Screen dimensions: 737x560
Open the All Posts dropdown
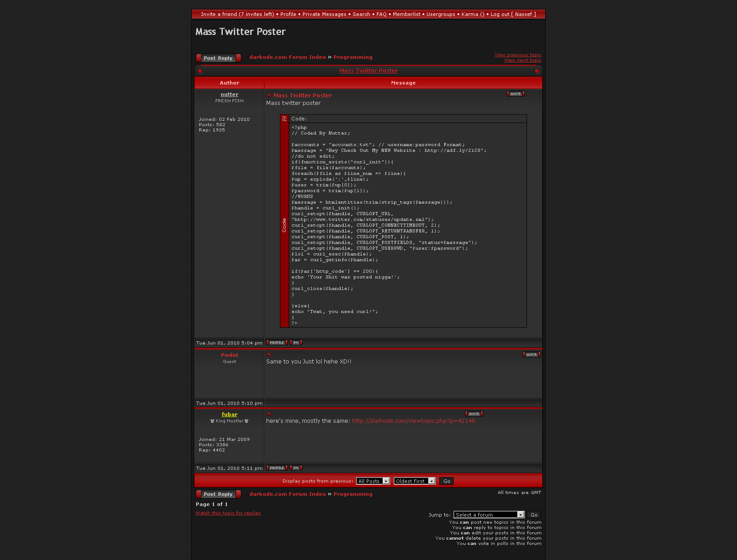(x=373, y=481)
